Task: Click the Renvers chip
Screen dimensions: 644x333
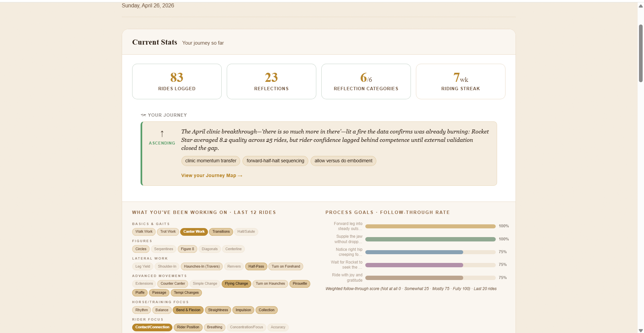Action: point(234,267)
